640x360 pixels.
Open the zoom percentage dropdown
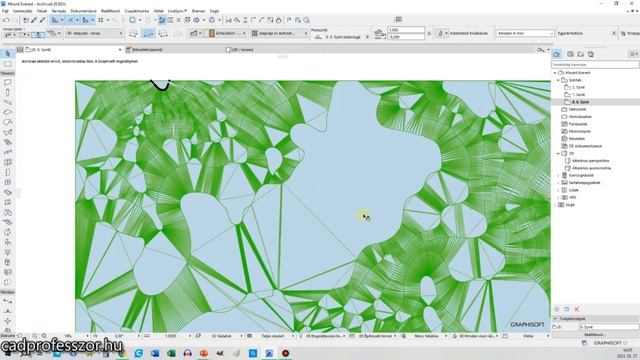[x=87, y=336]
